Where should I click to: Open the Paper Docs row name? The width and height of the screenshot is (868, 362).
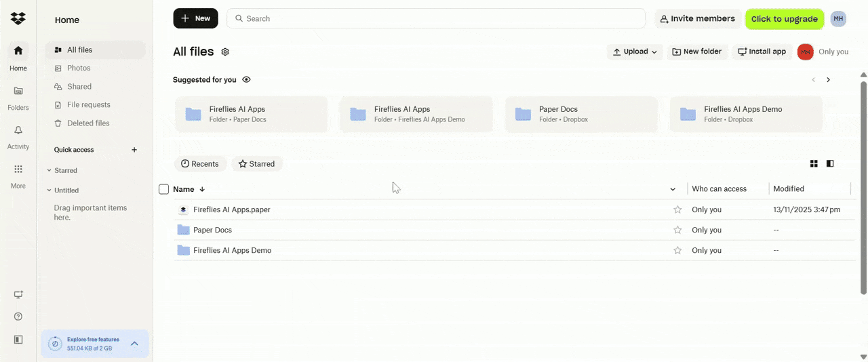(212, 230)
